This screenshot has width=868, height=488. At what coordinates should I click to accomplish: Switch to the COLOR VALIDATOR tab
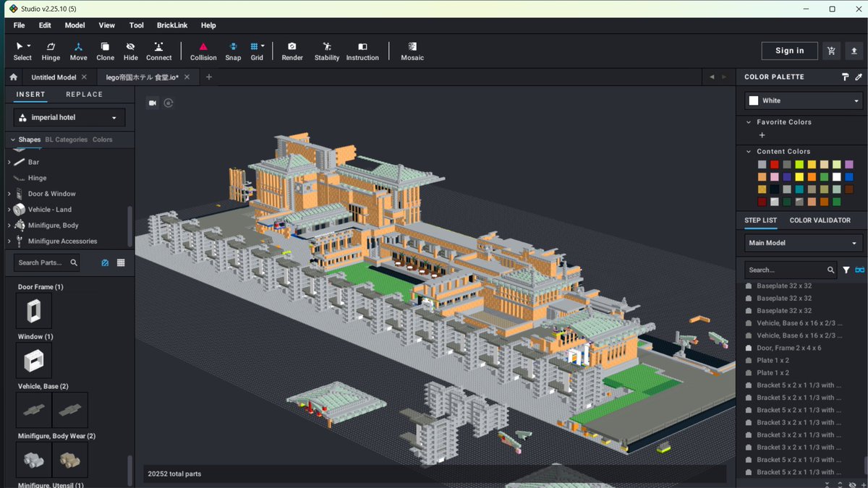(x=820, y=221)
